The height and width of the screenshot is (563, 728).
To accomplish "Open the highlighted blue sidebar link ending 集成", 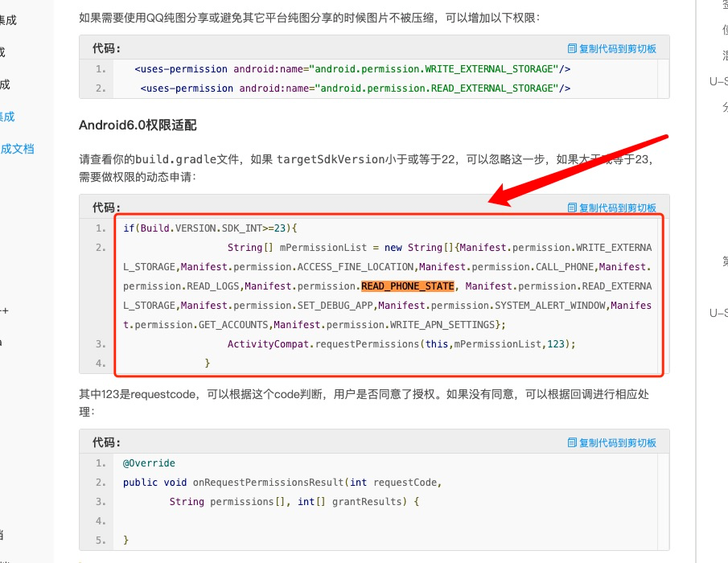I will [7, 117].
